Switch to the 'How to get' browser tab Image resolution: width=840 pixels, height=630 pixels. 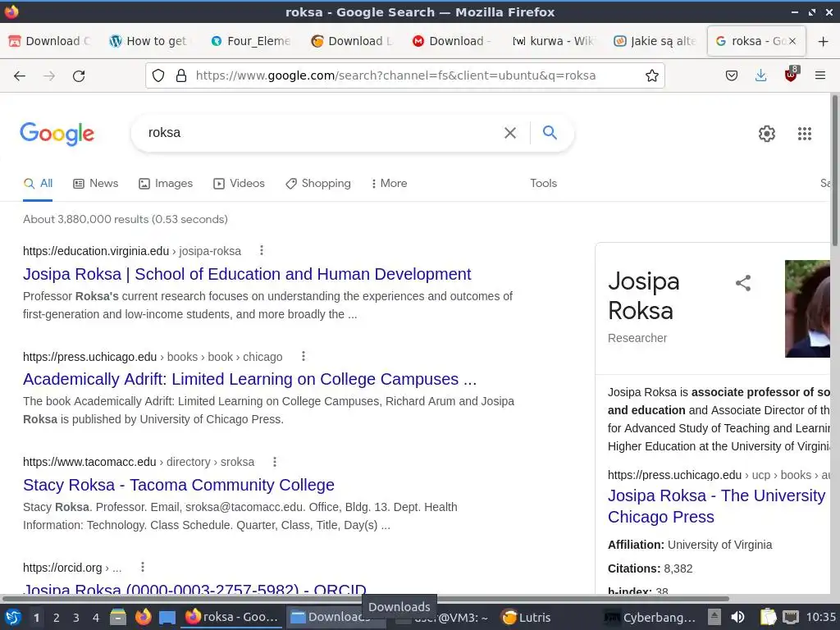pyautogui.click(x=149, y=41)
